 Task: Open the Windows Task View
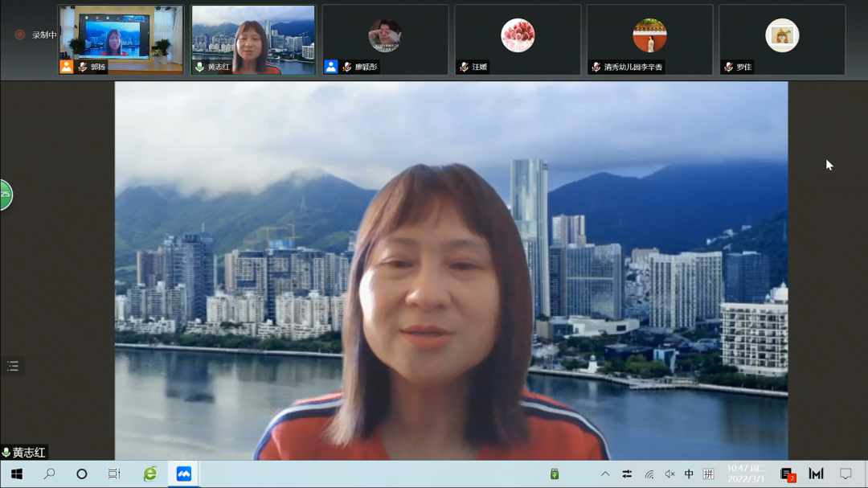click(x=114, y=474)
